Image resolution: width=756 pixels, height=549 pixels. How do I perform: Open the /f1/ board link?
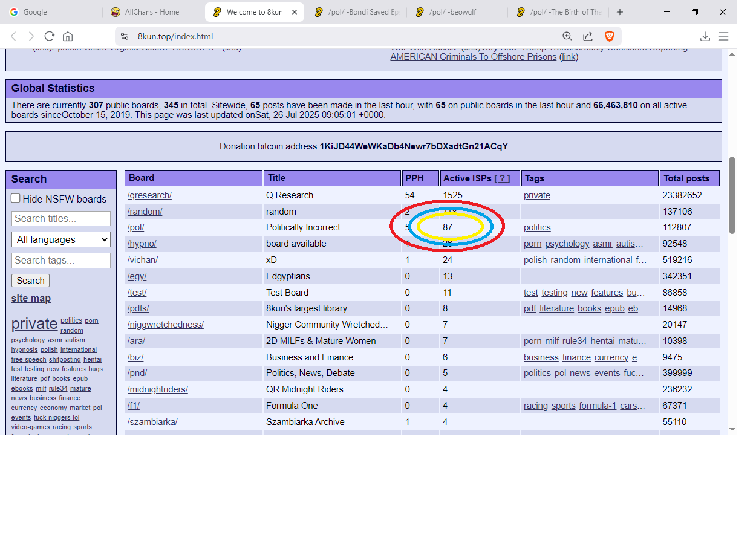(x=134, y=406)
